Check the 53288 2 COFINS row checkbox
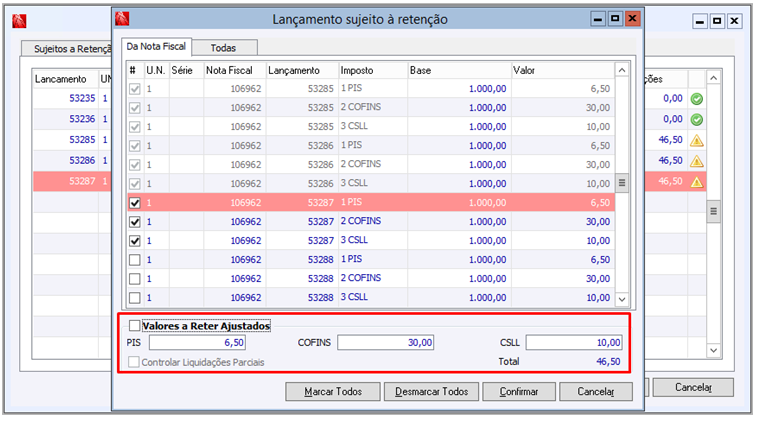This screenshot has height=424, width=768. (x=135, y=279)
